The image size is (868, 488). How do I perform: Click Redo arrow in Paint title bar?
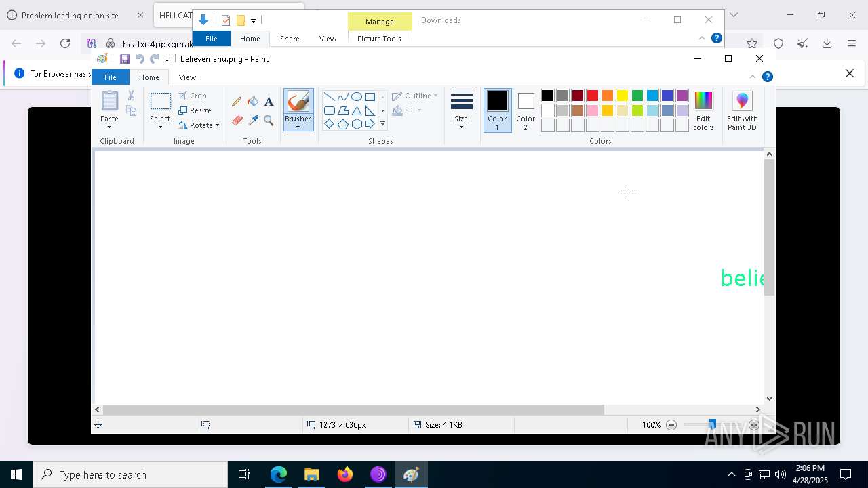[x=154, y=59]
